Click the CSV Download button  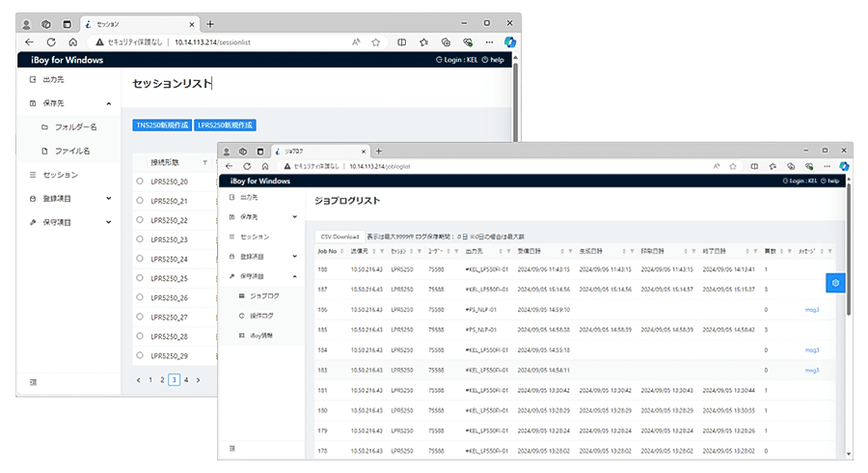pyautogui.click(x=339, y=236)
